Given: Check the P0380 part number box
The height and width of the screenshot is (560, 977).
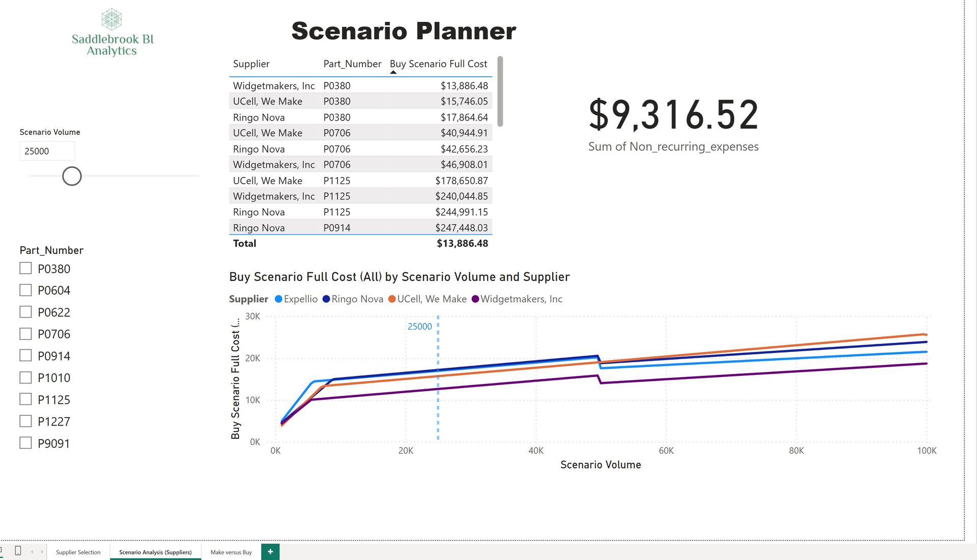Looking at the screenshot, I should click(25, 269).
